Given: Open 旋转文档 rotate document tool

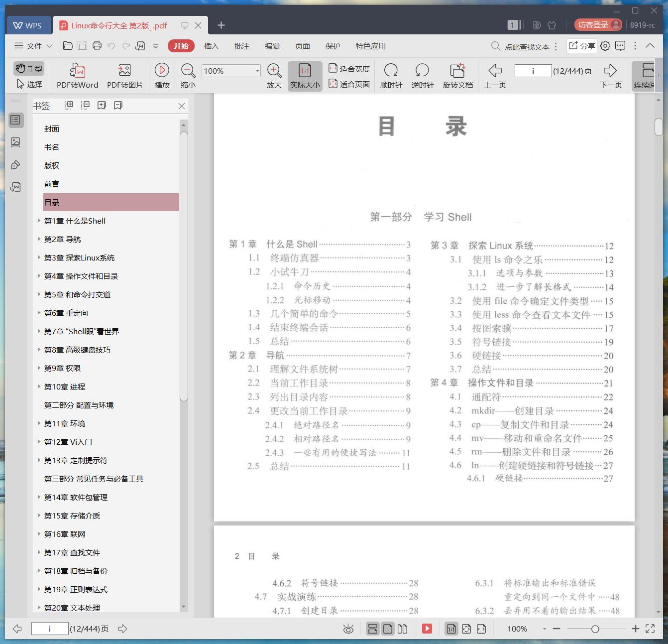Looking at the screenshot, I should pyautogui.click(x=457, y=76).
